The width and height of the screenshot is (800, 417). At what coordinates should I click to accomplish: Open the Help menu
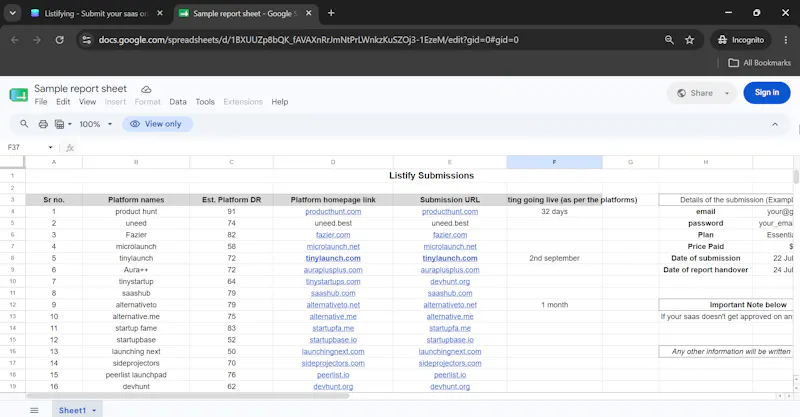pyautogui.click(x=280, y=102)
